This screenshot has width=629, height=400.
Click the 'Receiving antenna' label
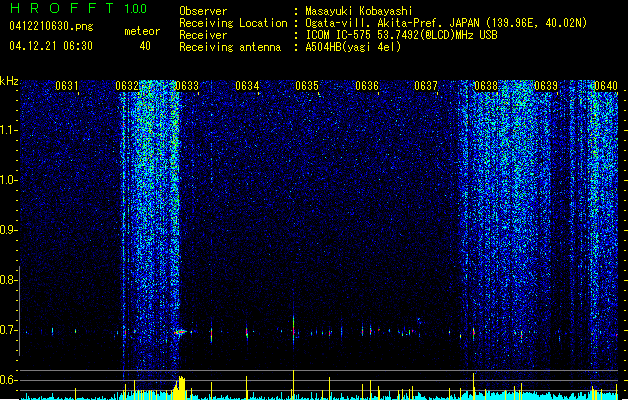pyautogui.click(x=230, y=47)
